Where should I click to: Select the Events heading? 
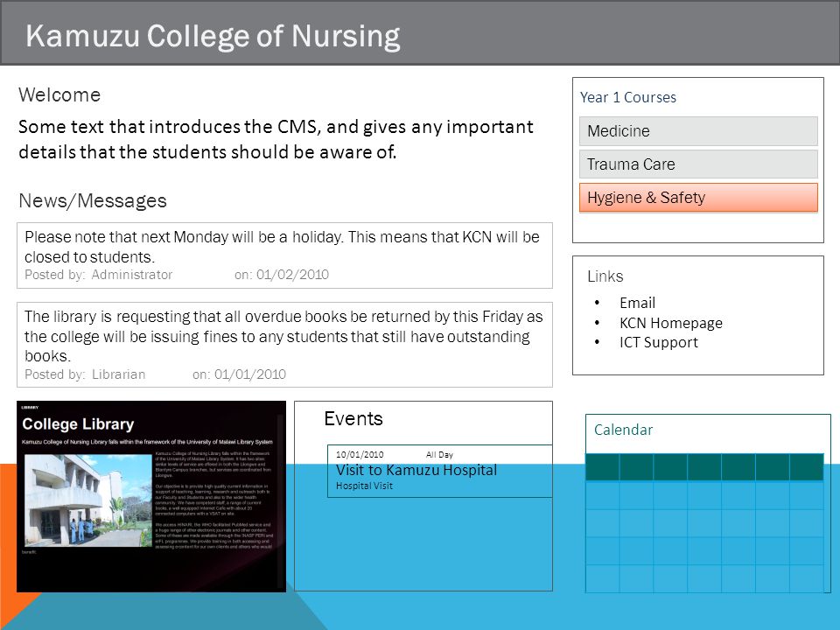click(x=353, y=418)
